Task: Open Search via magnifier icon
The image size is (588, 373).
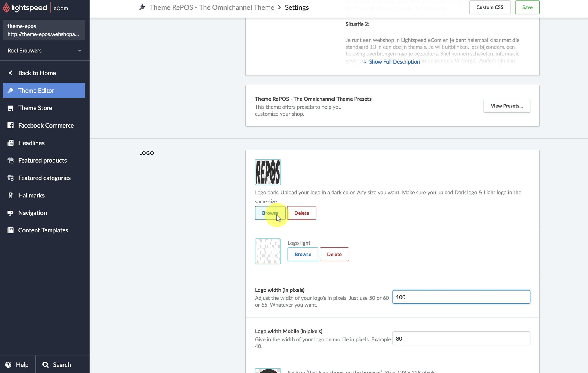Action: click(x=45, y=365)
